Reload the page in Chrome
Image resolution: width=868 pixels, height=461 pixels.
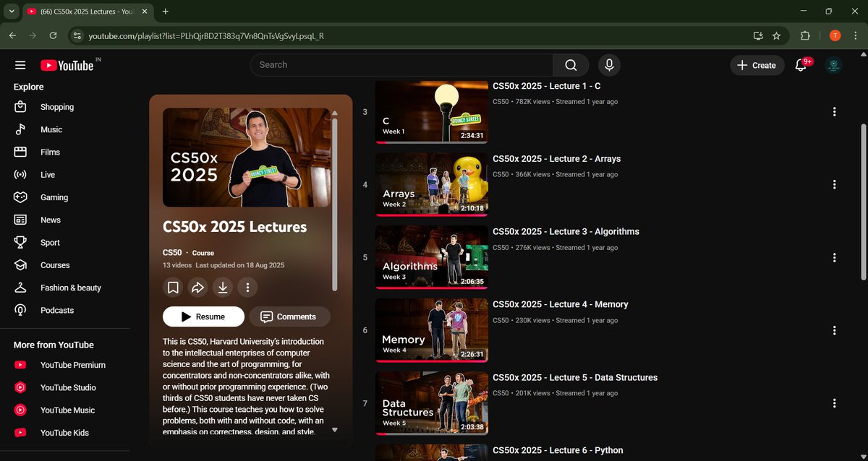pyautogui.click(x=53, y=35)
